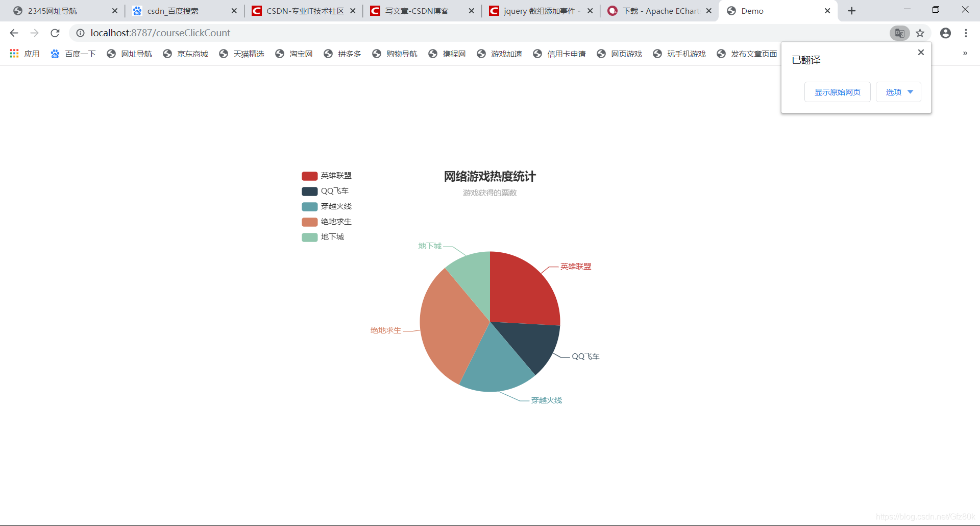The height and width of the screenshot is (526, 980).
Task: Open the Google Translate icon in address bar
Action: [x=899, y=33]
